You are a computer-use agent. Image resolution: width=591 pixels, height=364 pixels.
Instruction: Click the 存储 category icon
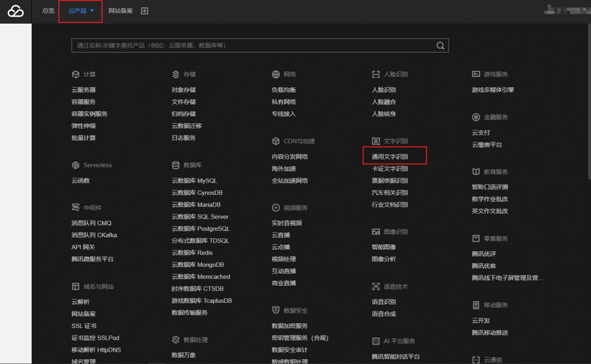tap(175, 74)
